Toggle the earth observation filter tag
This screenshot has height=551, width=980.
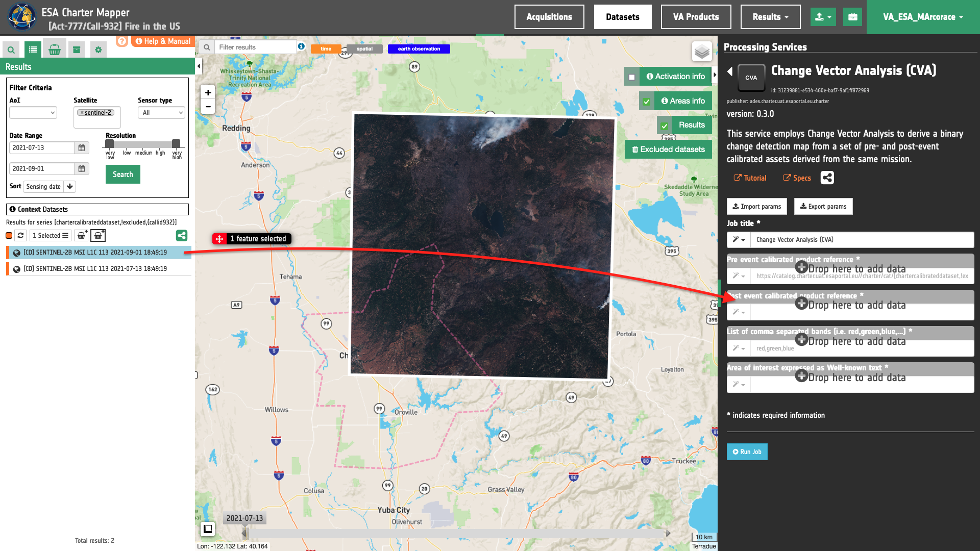(x=419, y=49)
